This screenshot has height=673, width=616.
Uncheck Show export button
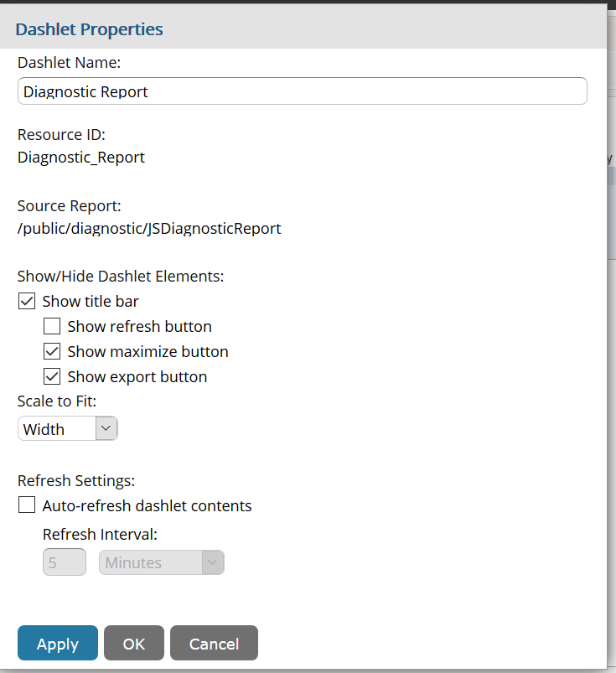tap(52, 377)
